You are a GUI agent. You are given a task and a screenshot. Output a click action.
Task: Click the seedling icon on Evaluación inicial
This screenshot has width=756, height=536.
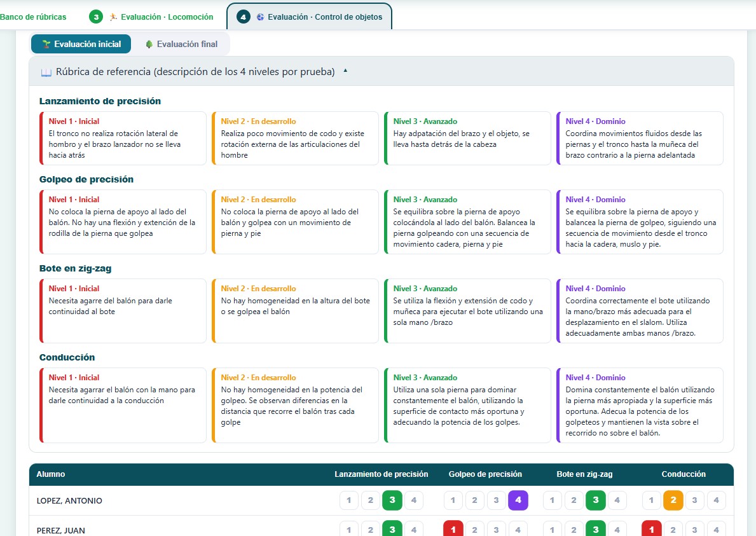pos(46,44)
